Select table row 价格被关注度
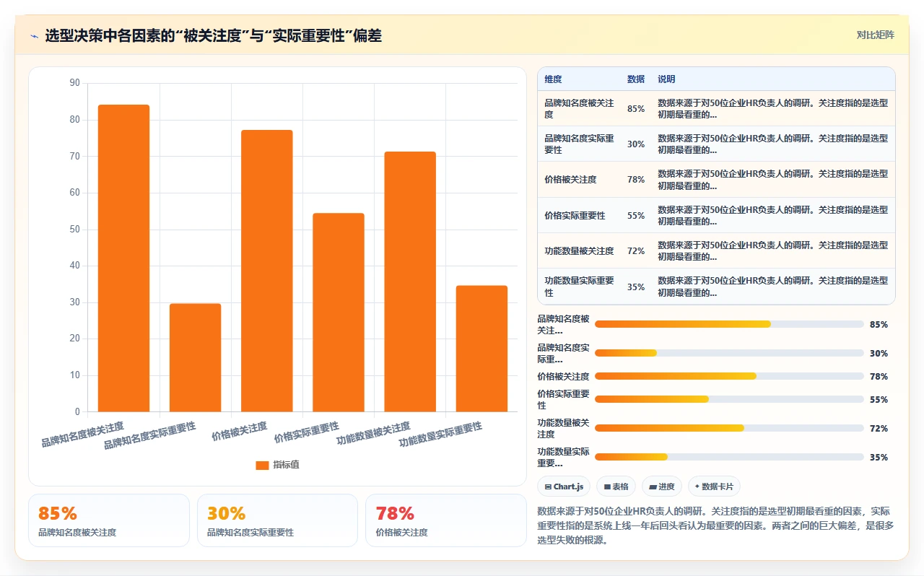The width and height of the screenshot is (924, 576). tap(716, 179)
